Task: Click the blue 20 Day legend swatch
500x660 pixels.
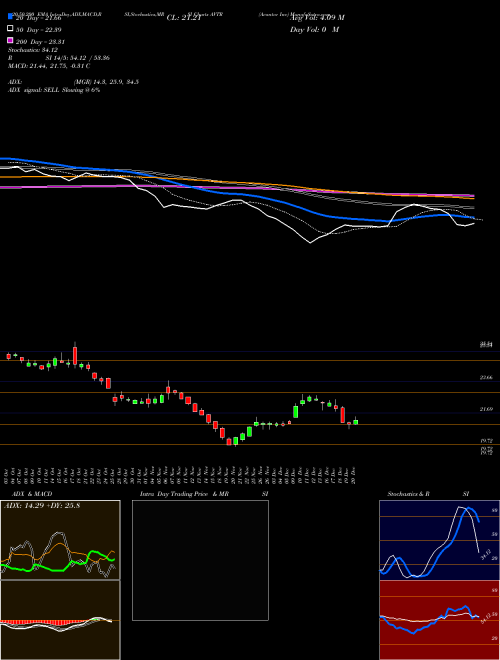Action: pyautogui.click(x=10, y=16)
